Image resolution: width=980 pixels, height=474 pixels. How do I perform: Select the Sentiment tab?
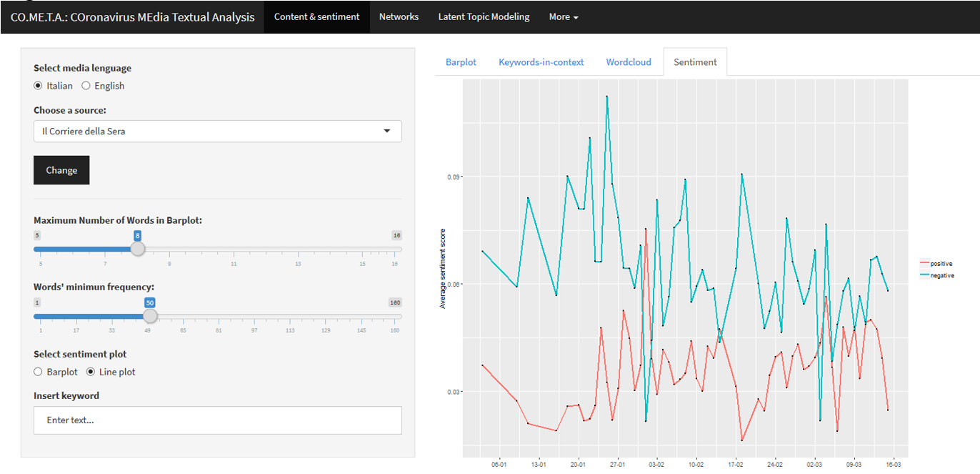pos(695,62)
